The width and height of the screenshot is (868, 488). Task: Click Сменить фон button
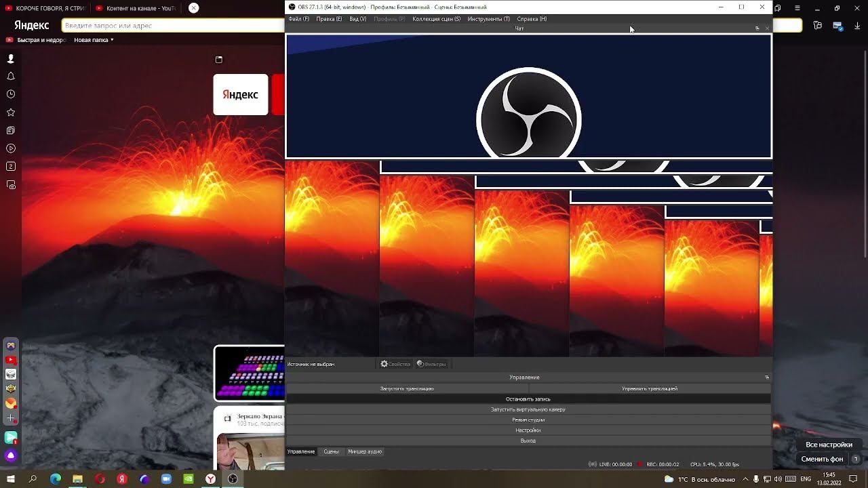[822, 459]
